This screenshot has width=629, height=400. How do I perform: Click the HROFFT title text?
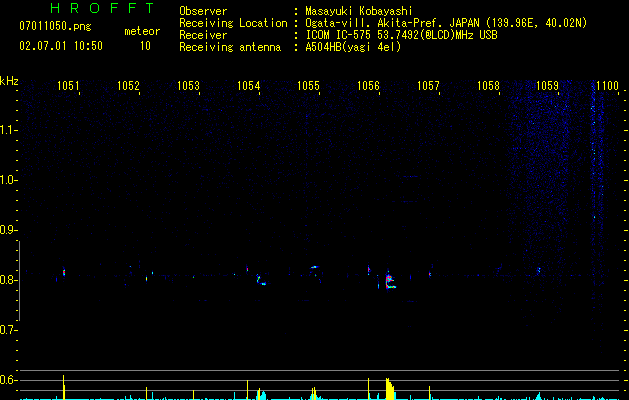click(x=103, y=8)
